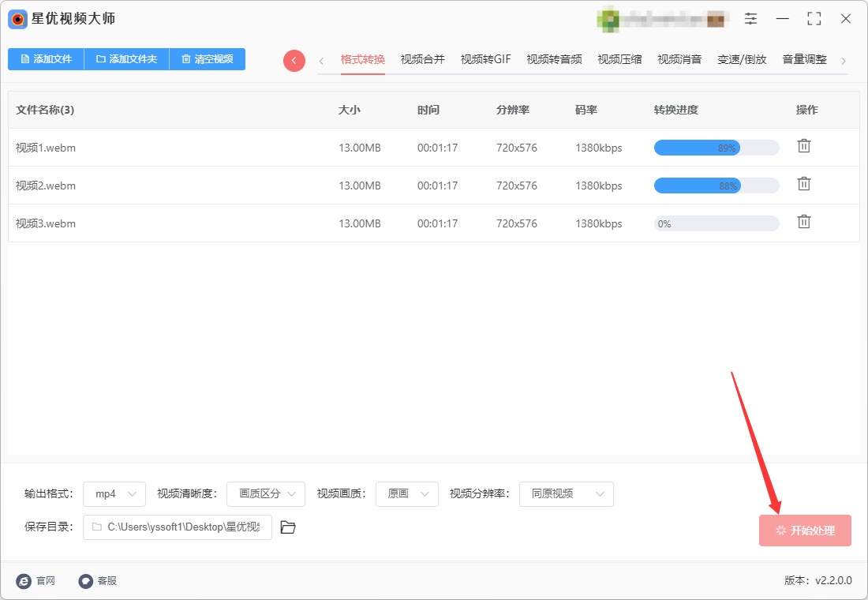This screenshot has height=600, width=868.
Task: Click the red circular back arrow button
Action: (294, 60)
